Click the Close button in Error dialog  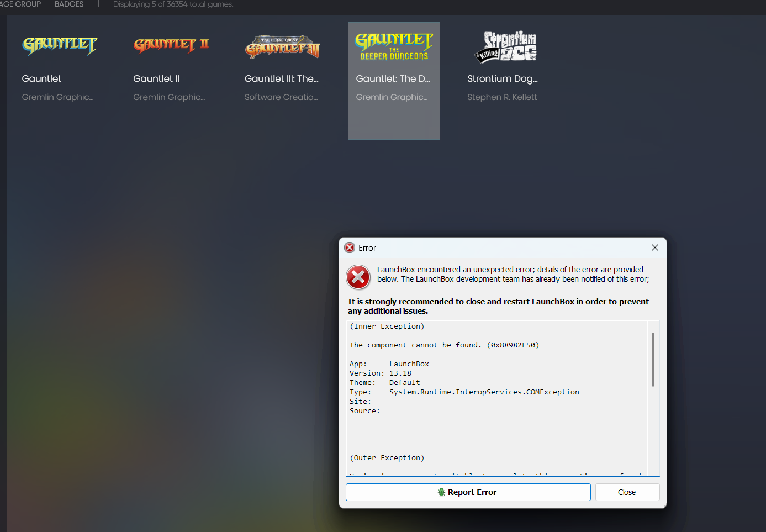tap(627, 492)
